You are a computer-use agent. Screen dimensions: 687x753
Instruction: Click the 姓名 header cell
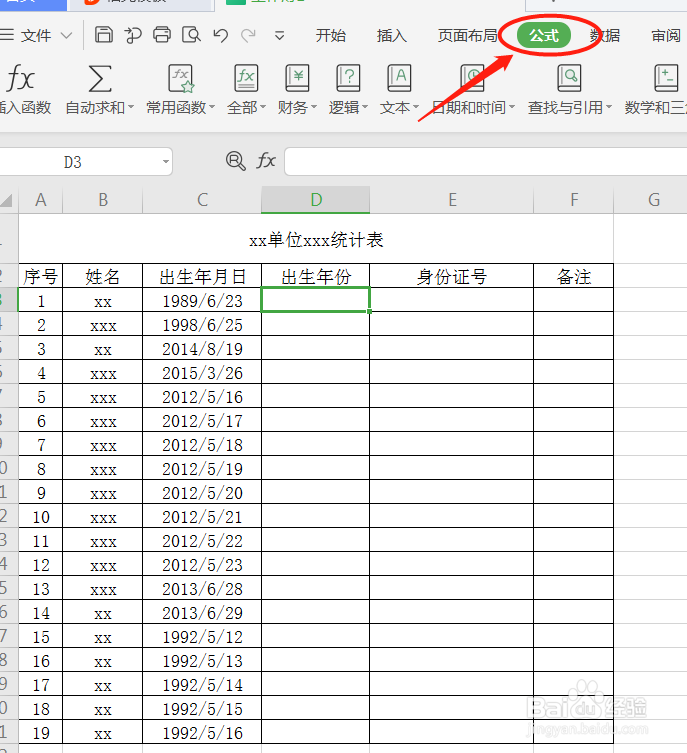point(103,276)
